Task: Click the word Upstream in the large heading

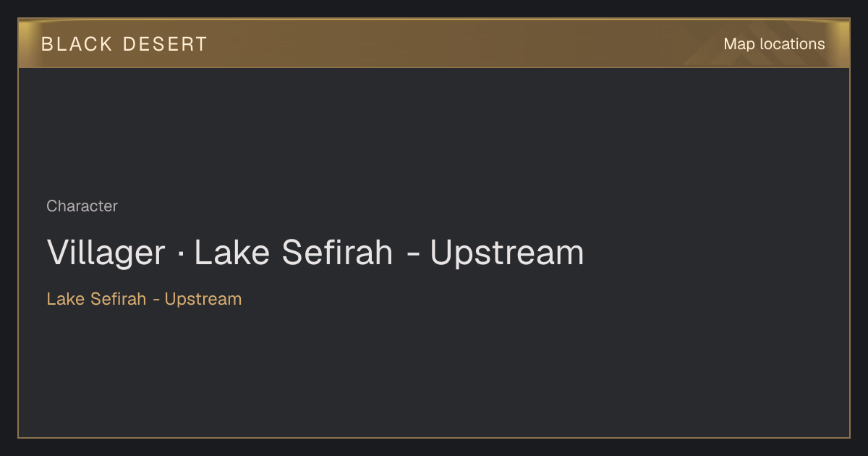Action: 507,253
